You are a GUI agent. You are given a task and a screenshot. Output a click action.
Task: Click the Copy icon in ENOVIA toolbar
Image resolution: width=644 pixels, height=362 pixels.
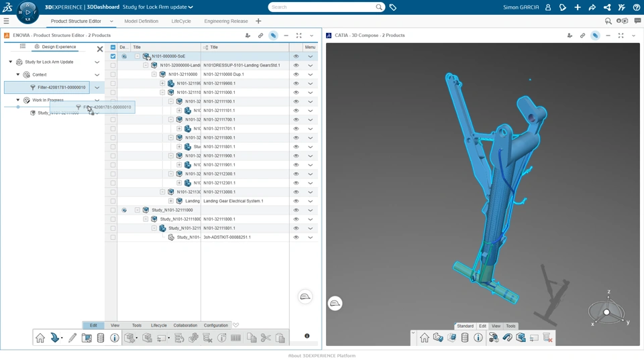point(252,338)
